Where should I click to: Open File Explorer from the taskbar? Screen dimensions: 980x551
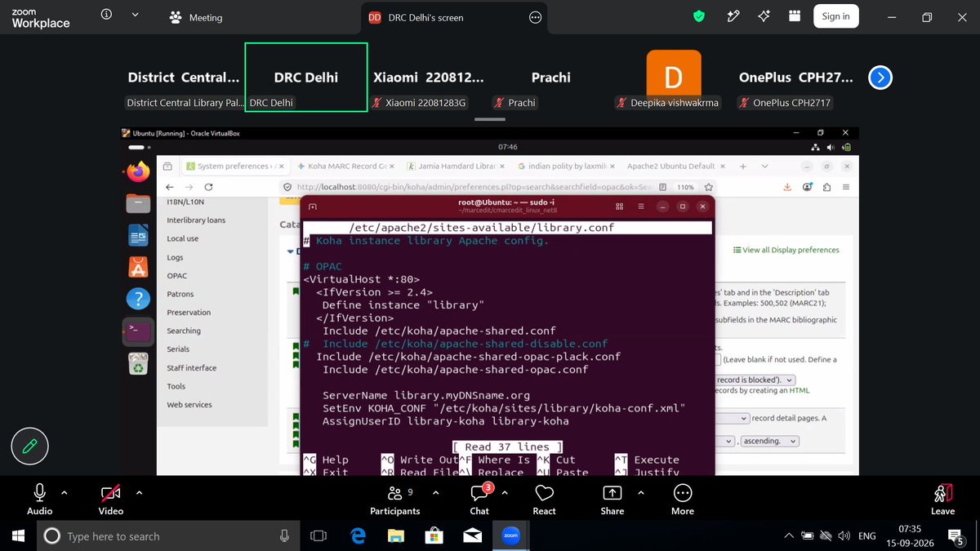coord(396,536)
